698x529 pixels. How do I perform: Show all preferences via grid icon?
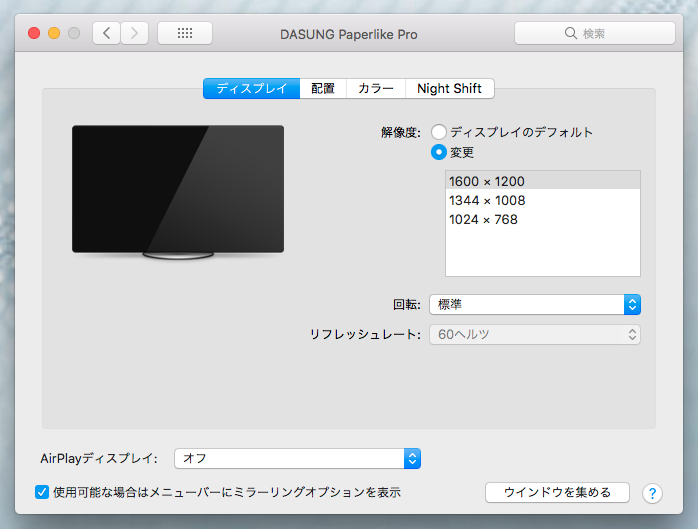point(185,33)
